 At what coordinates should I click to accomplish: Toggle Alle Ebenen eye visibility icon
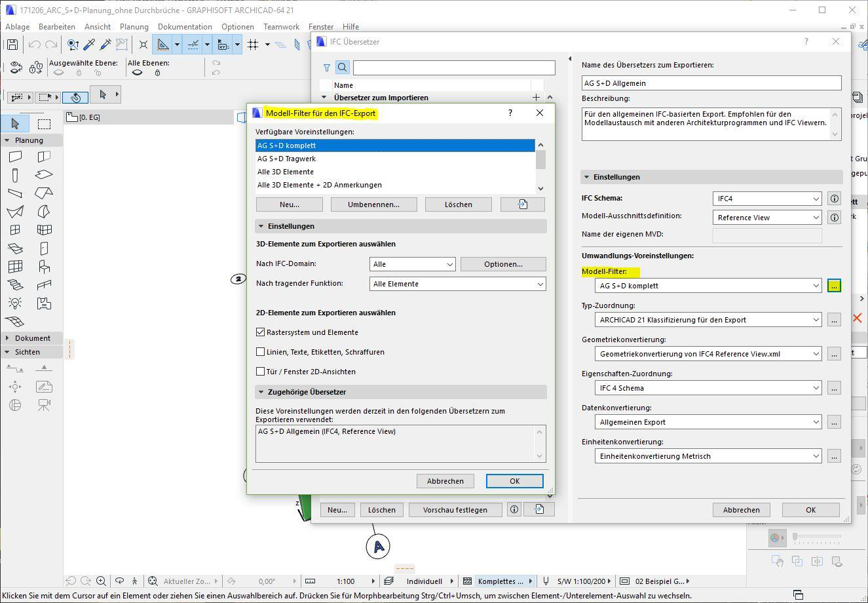pyautogui.click(x=137, y=73)
